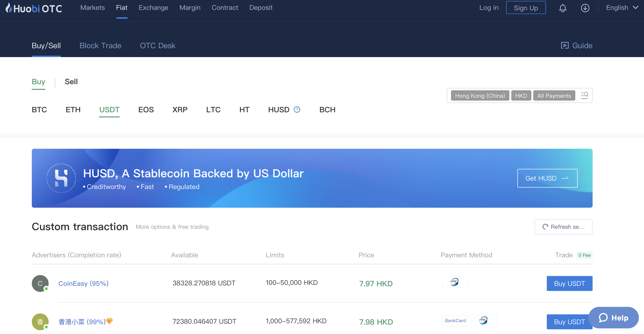Select the Sell tab
The image size is (644, 334).
[71, 82]
